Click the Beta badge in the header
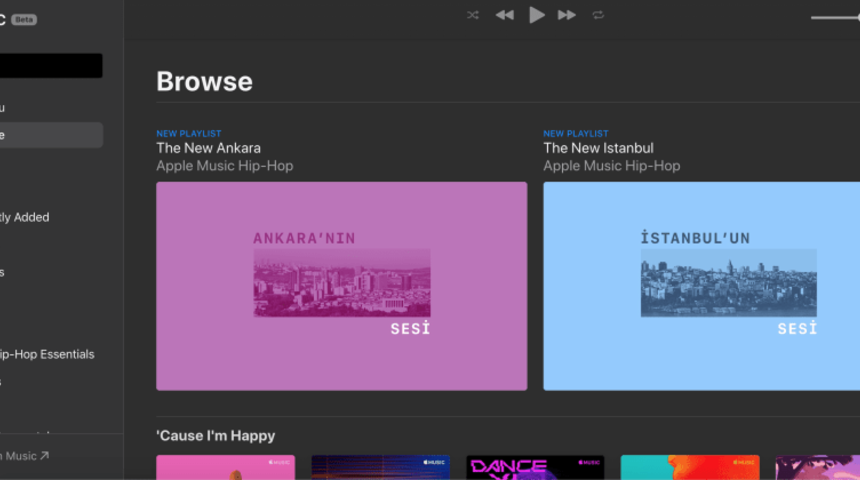The height and width of the screenshot is (480, 860). coord(24,20)
